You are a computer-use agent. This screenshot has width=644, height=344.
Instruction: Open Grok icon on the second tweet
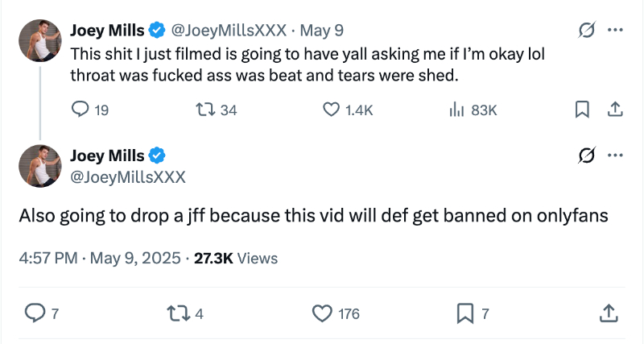pyautogui.click(x=588, y=155)
